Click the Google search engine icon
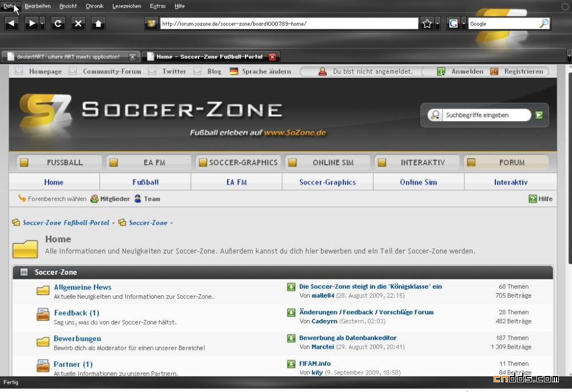This screenshot has height=392, width=572. (453, 23)
